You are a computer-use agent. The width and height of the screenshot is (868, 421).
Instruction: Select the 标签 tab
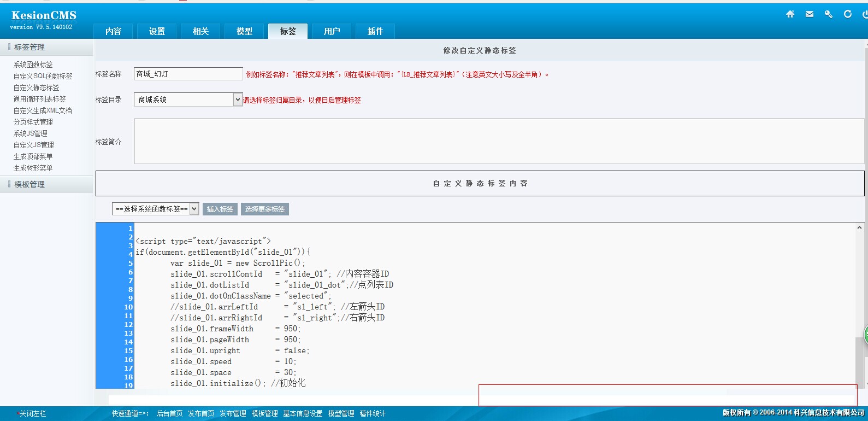[x=288, y=31]
